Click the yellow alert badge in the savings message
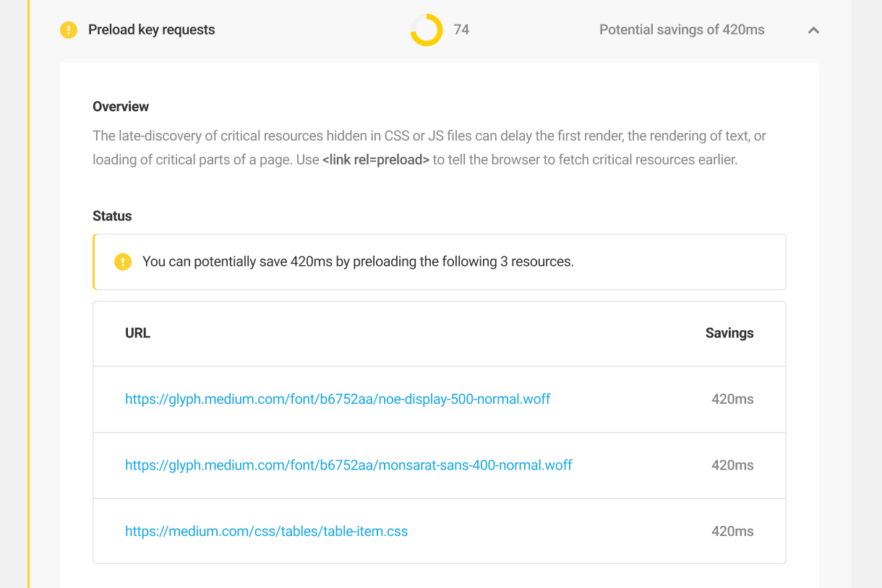 click(123, 261)
